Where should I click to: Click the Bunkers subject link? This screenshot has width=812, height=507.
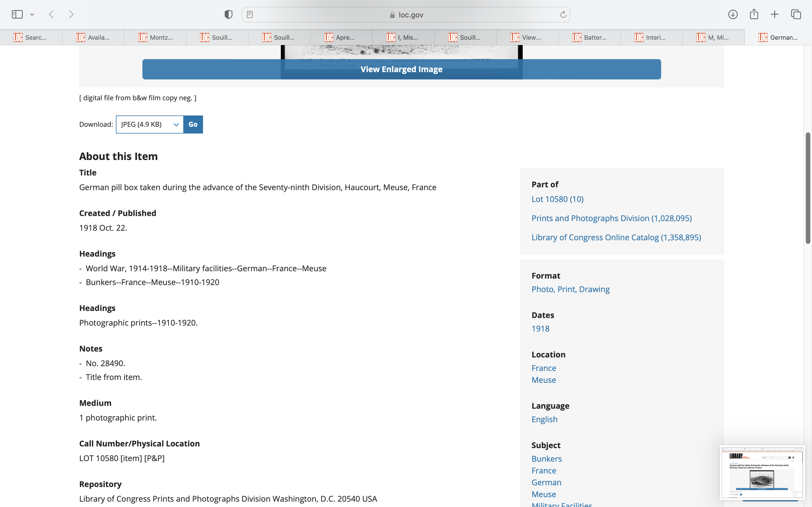pos(546,458)
